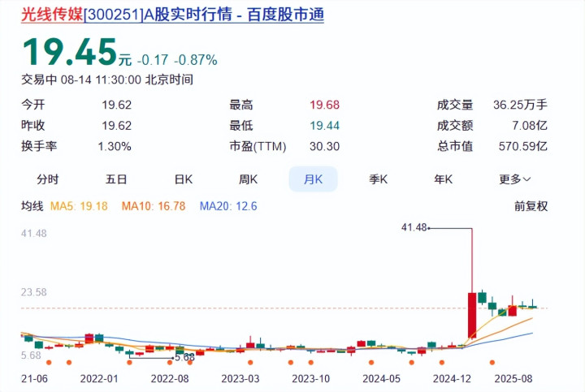Switch to the 日K chart tab
Image resolution: width=585 pixels, height=392 pixels.
click(184, 179)
